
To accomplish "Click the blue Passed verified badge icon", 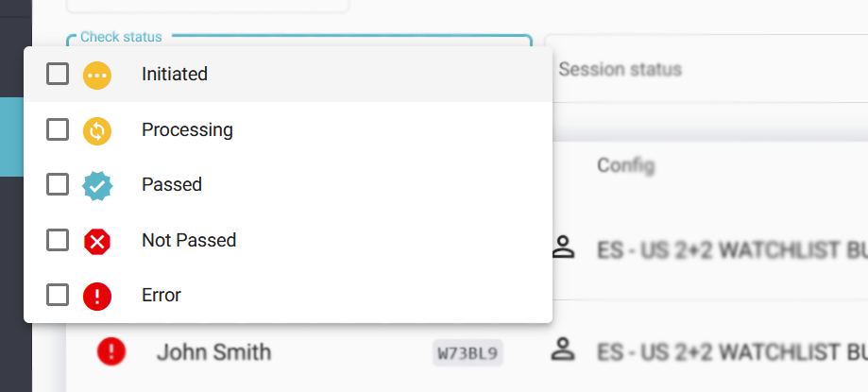I will 97,185.
